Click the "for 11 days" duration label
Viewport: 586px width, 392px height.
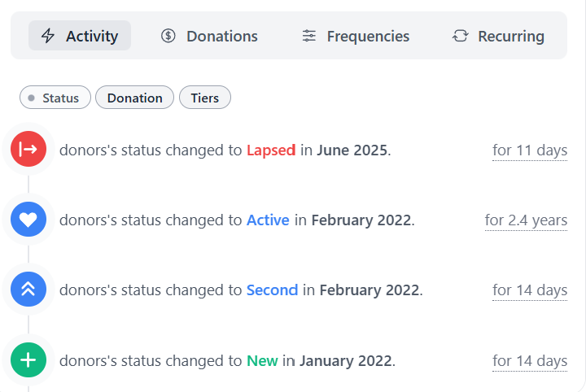(x=530, y=150)
